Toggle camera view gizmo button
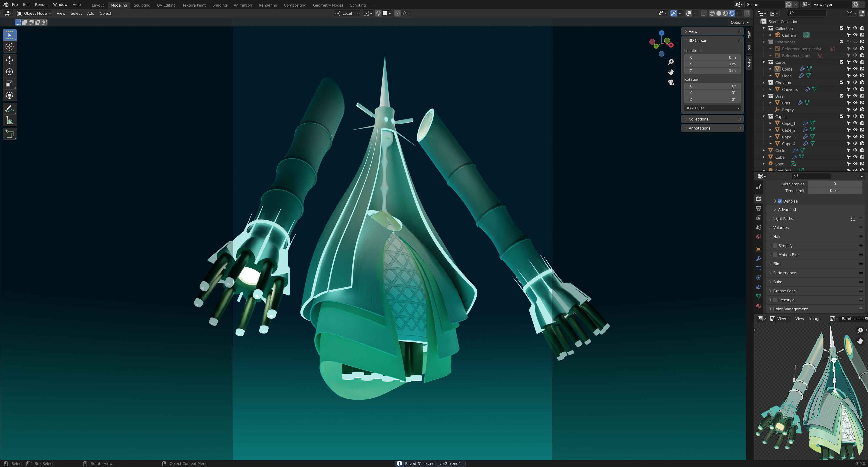This screenshot has width=868, height=467. coord(671,82)
